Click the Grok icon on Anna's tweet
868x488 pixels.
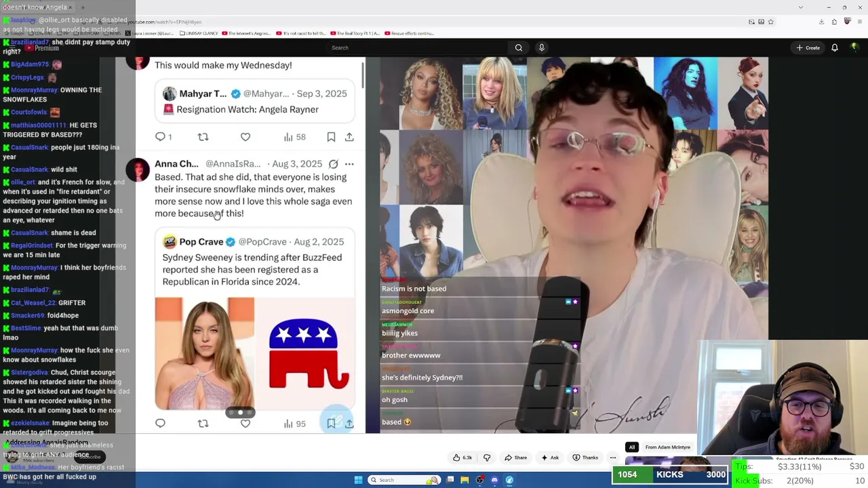click(334, 164)
